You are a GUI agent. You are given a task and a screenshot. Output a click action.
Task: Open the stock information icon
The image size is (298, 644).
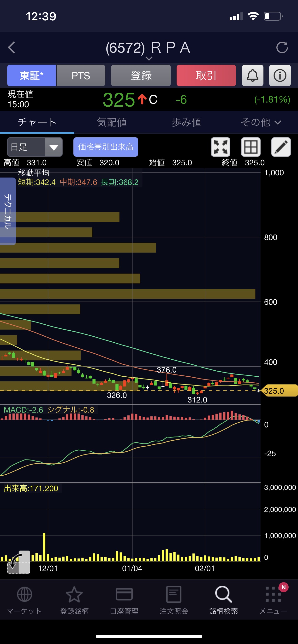(280, 75)
